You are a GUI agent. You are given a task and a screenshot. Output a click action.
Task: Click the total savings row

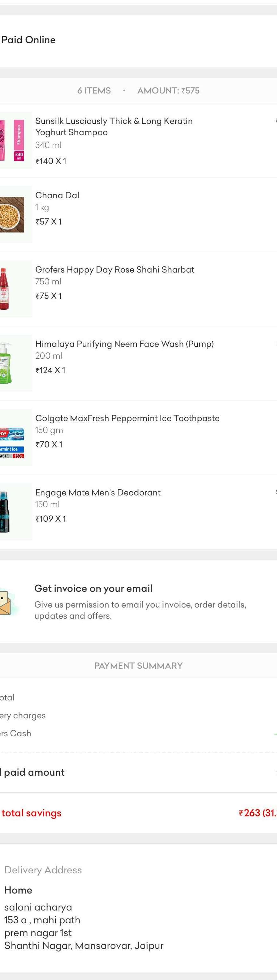138,813
